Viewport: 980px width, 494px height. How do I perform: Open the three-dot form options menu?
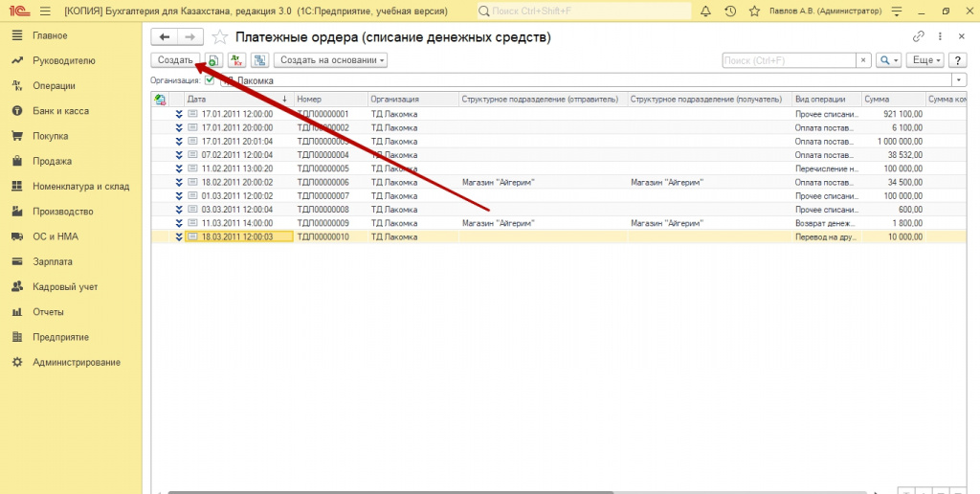[940, 37]
